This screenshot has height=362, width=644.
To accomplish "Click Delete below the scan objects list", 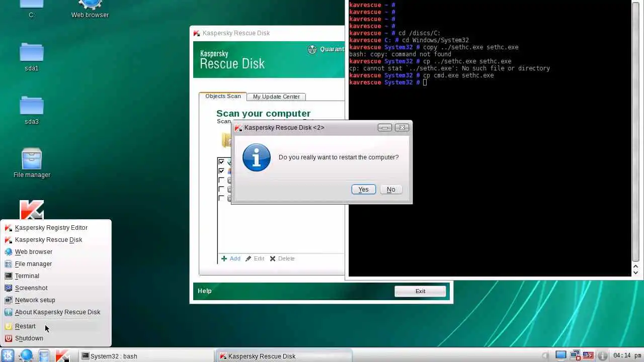I will pos(282,258).
